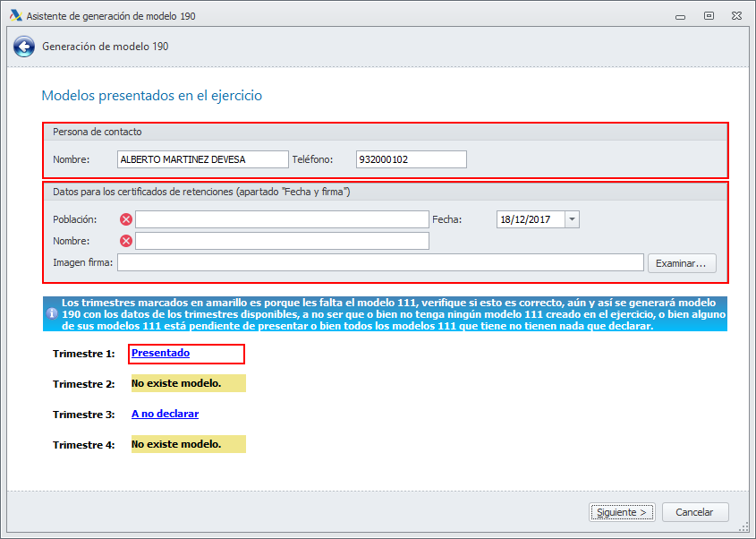
Task: Click the red error icon beside Nombre
Action: (126, 241)
